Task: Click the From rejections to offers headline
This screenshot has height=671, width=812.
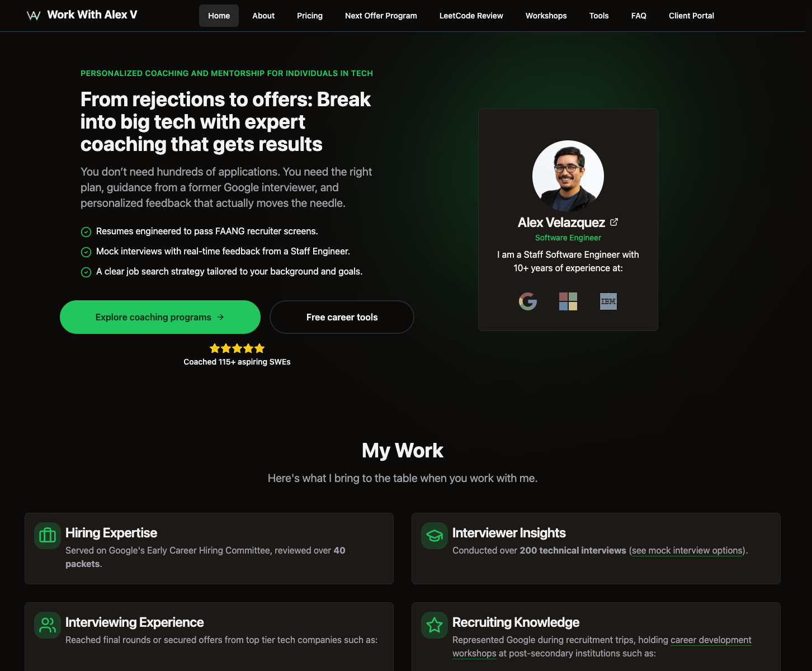Action: [225, 122]
